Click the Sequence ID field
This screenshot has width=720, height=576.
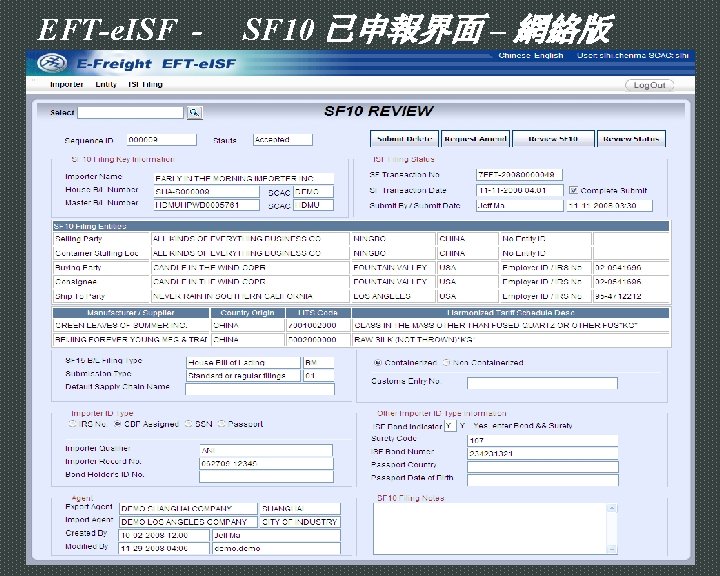pyautogui.click(x=162, y=140)
